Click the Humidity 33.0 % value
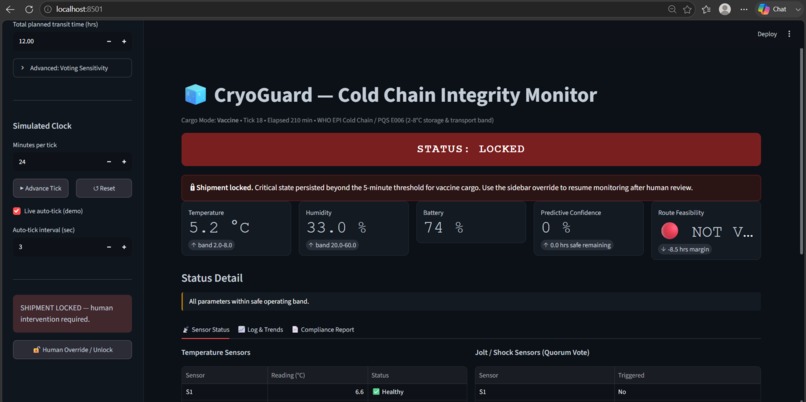Image resolution: width=806 pixels, height=402 pixels. [336, 228]
